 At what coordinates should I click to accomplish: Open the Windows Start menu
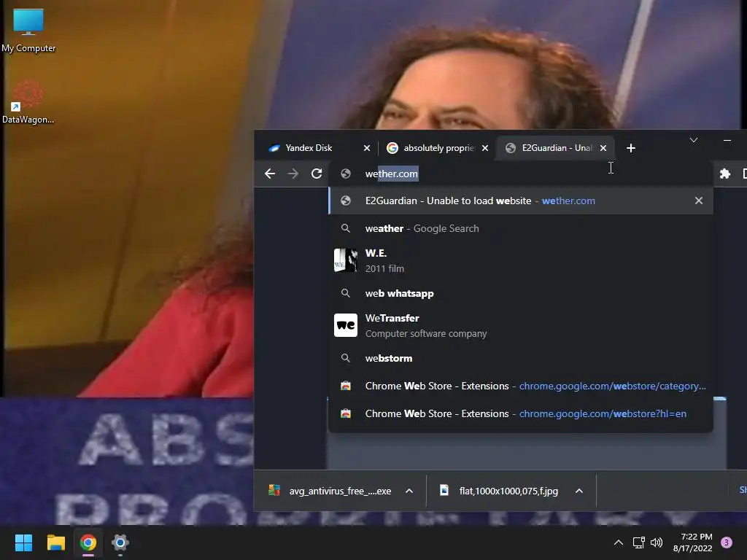click(23, 542)
